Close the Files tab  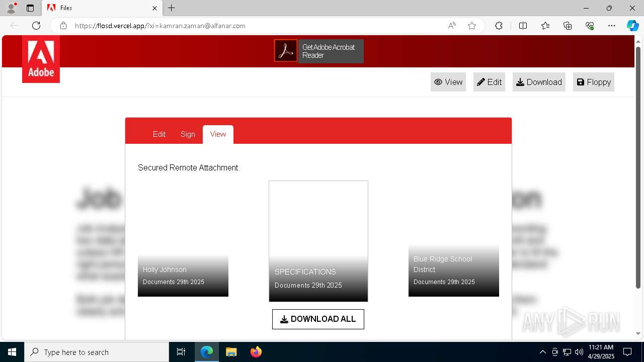pos(154,8)
